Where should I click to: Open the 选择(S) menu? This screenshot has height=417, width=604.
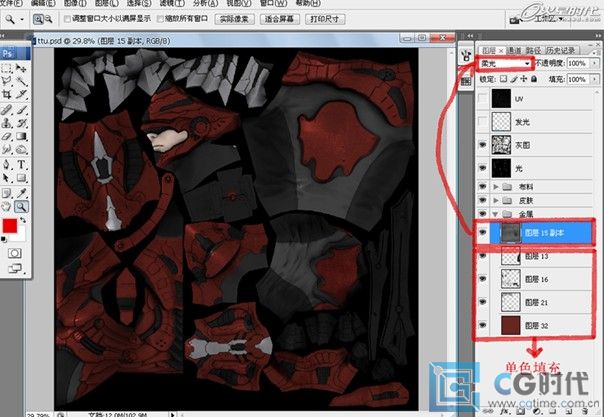coord(139,3)
